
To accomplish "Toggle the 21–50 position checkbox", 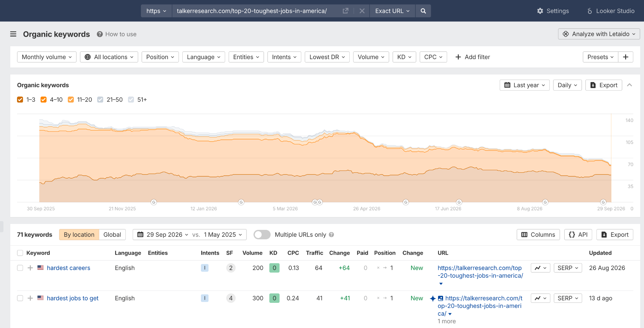I will point(100,100).
